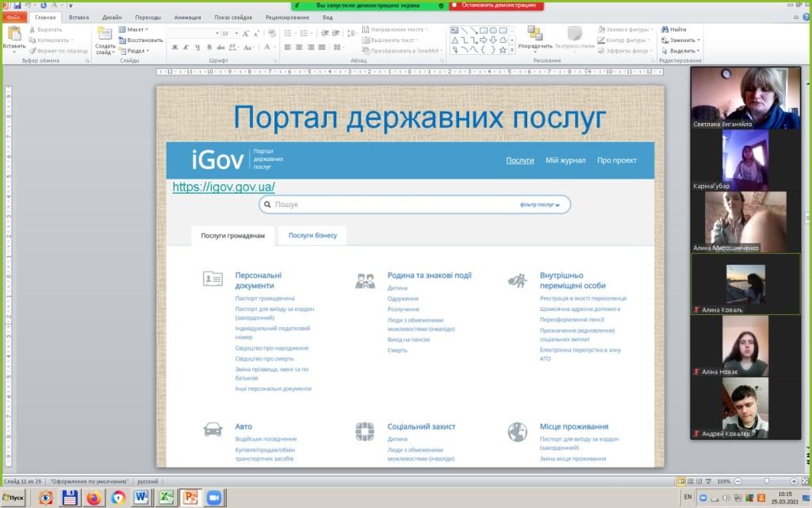Expand the Section (Раздел) dropdown
The image size is (812, 508).
(136, 50)
